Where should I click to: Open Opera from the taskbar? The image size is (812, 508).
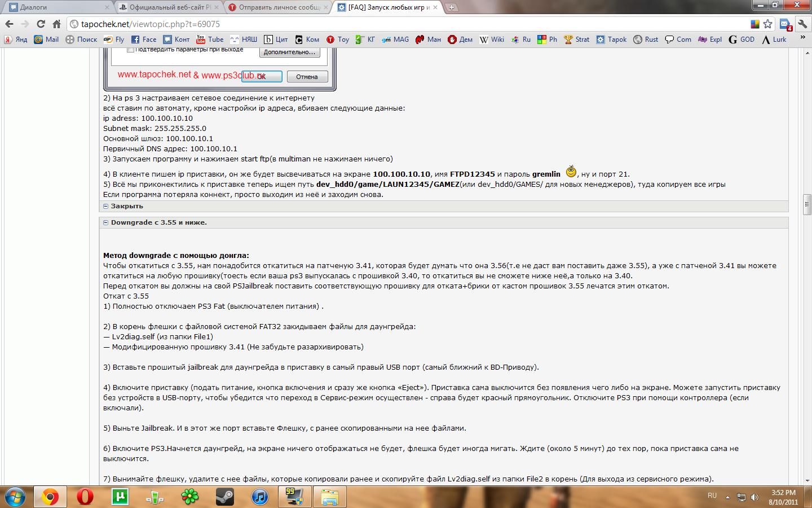85,497
